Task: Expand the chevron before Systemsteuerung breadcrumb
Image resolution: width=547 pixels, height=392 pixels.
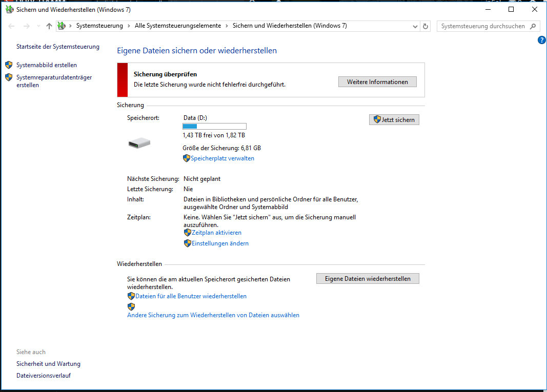Action: click(x=70, y=26)
